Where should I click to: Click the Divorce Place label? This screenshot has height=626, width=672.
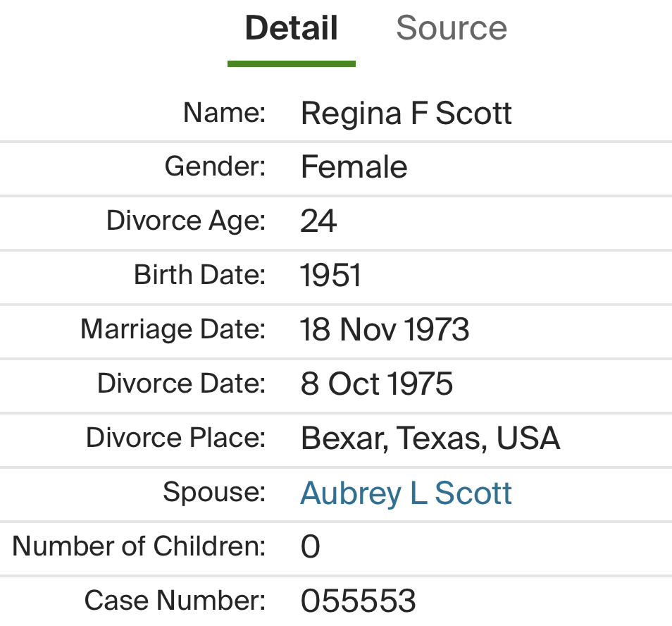point(175,438)
